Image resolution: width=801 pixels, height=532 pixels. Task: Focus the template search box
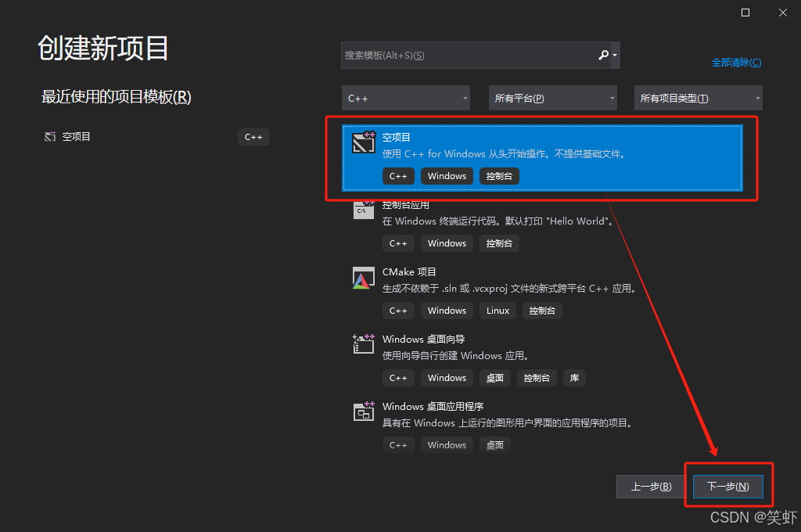[480, 56]
